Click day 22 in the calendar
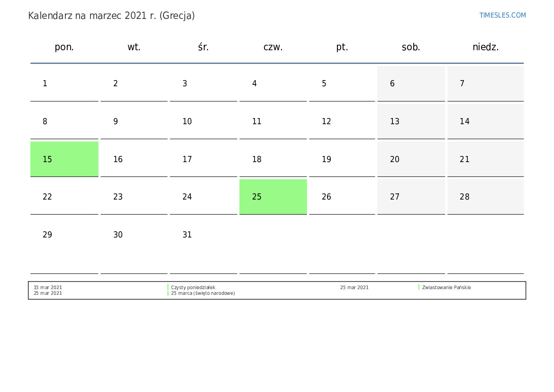 64,197
